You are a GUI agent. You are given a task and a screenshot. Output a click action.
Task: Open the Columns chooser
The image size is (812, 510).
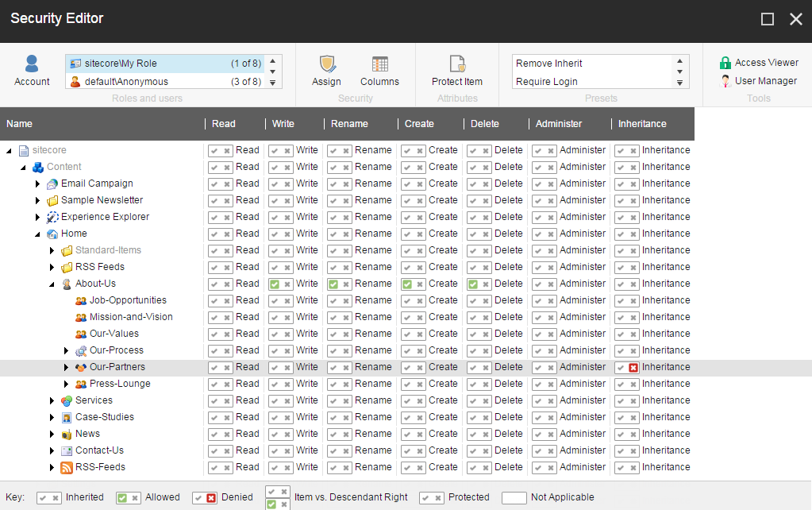(x=379, y=64)
